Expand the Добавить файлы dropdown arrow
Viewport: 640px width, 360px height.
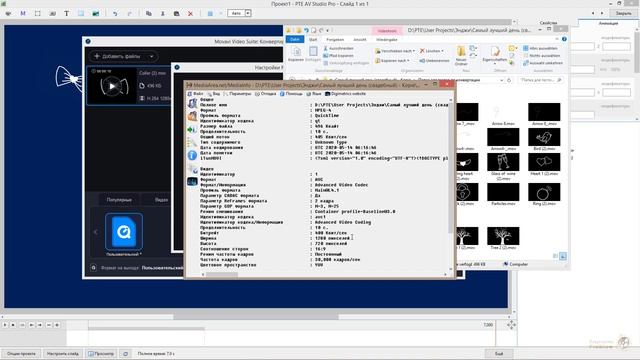tap(151, 56)
